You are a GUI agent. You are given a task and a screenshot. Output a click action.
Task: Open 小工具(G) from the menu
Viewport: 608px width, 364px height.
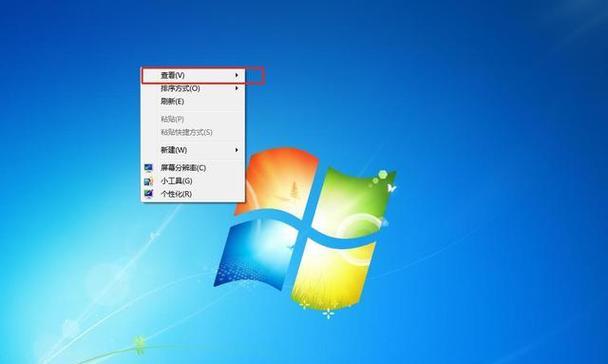click(193, 181)
